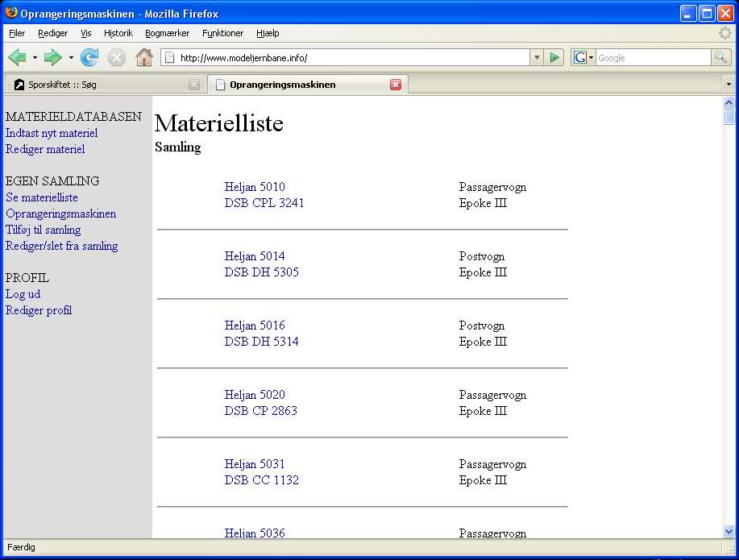This screenshot has width=739, height=560.
Task: Open the Se materielliste link
Action: click(41, 197)
